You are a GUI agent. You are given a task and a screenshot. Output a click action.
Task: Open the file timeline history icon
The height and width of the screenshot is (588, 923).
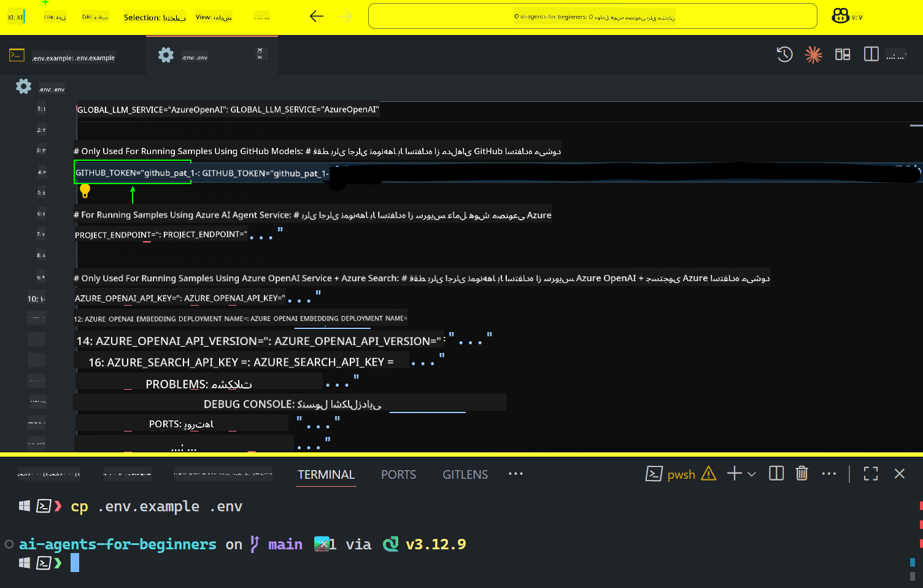coord(784,55)
